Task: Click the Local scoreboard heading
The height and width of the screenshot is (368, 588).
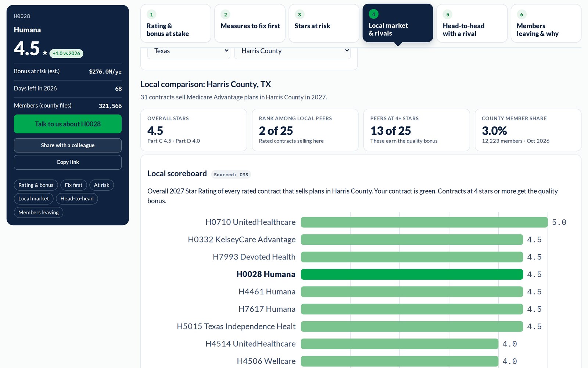Action: coord(177,174)
